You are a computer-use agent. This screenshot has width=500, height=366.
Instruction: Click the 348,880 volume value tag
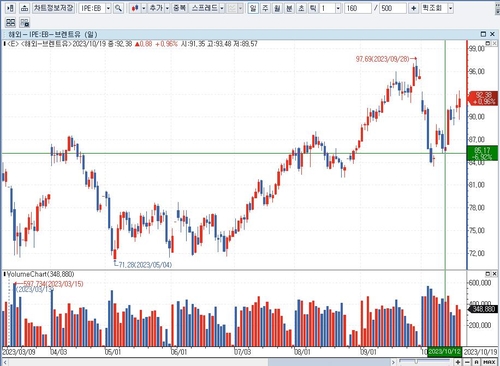(x=484, y=309)
